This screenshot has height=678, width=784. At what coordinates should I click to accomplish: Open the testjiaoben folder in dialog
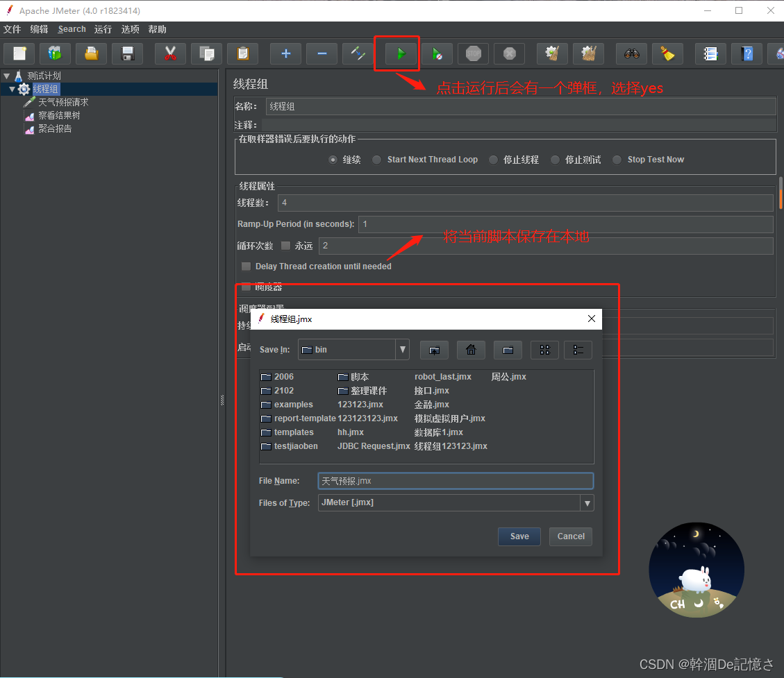coord(290,446)
